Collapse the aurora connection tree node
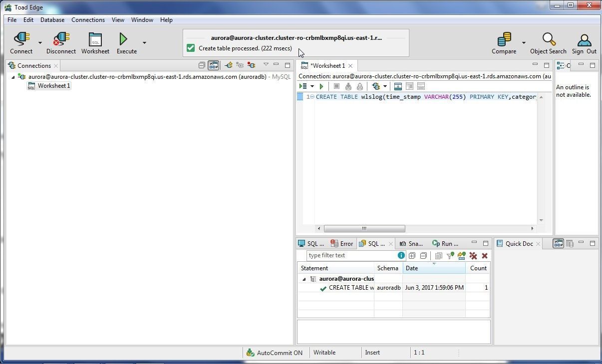Screen dimensions: 602x364 tap(13, 77)
